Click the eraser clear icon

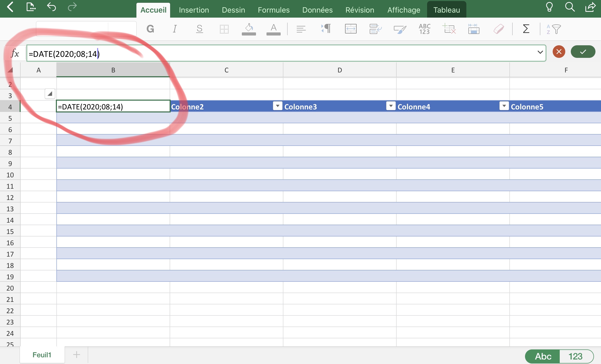point(499,29)
